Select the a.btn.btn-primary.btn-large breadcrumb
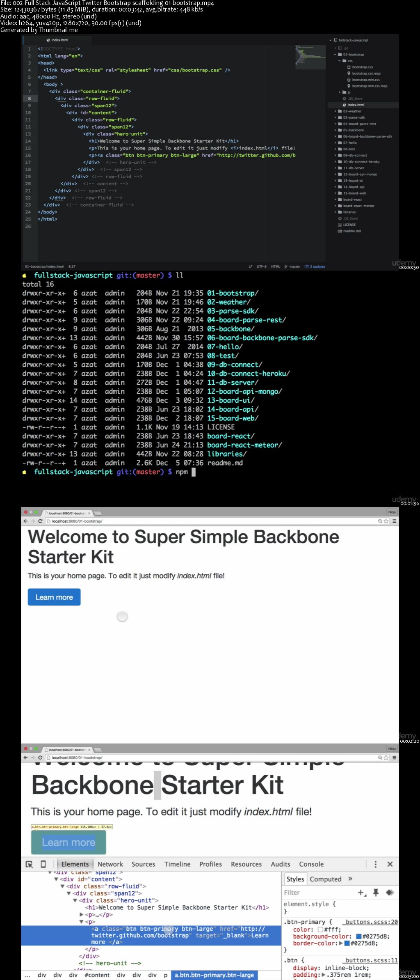 [x=214, y=975]
